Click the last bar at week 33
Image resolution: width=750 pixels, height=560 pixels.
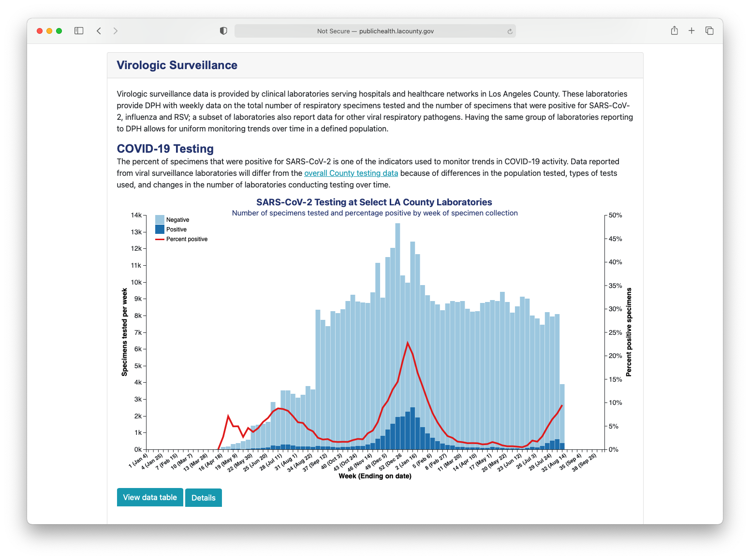click(562, 416)
